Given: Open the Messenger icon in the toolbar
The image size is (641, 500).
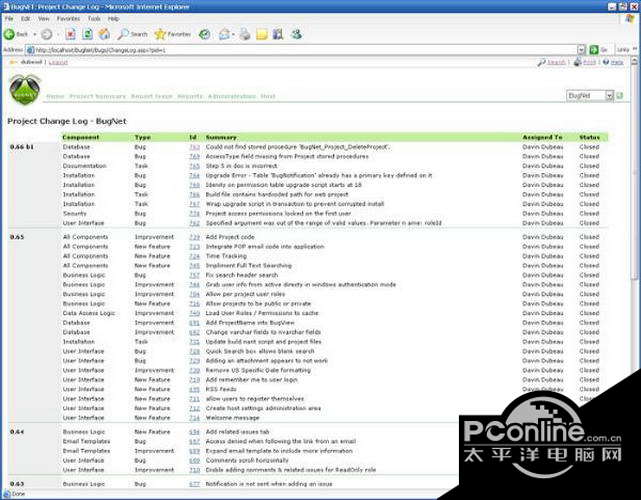Looking at the screenshot, I should pyautogui.click(x=296, y=34).
